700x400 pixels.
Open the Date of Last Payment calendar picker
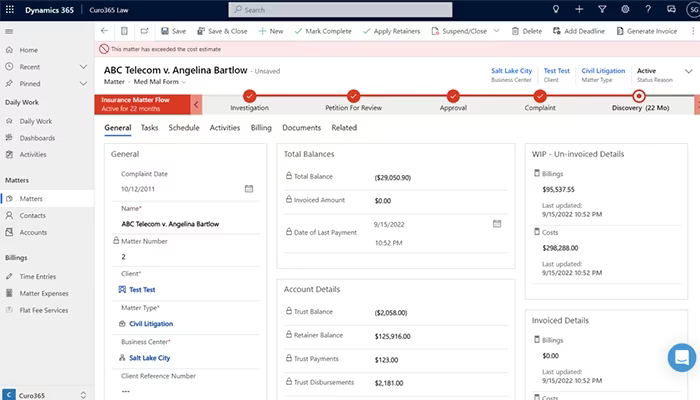497,224
